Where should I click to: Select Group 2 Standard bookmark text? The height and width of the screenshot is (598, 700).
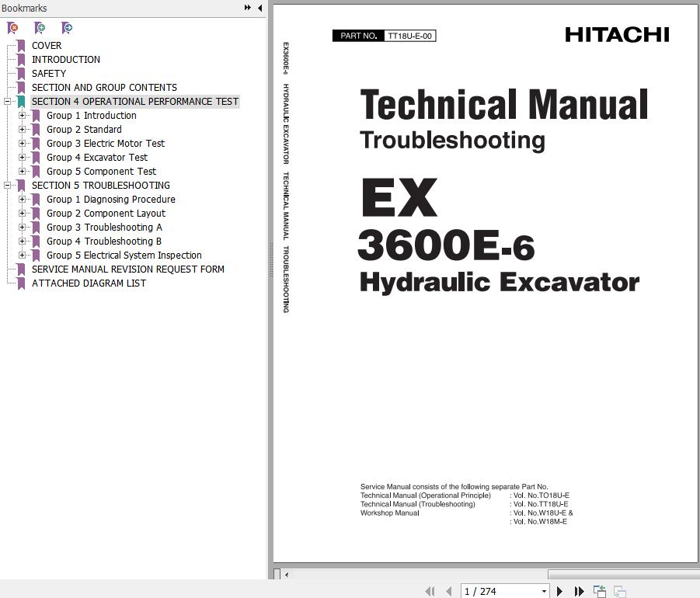(84, 130)
